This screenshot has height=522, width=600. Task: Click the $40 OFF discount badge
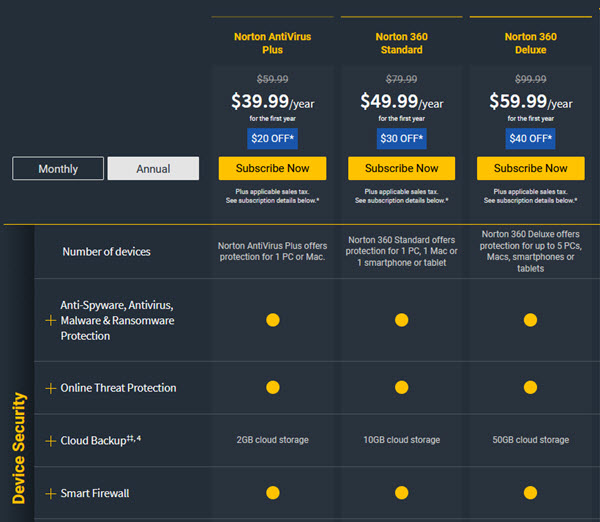(x=530, y=139)
